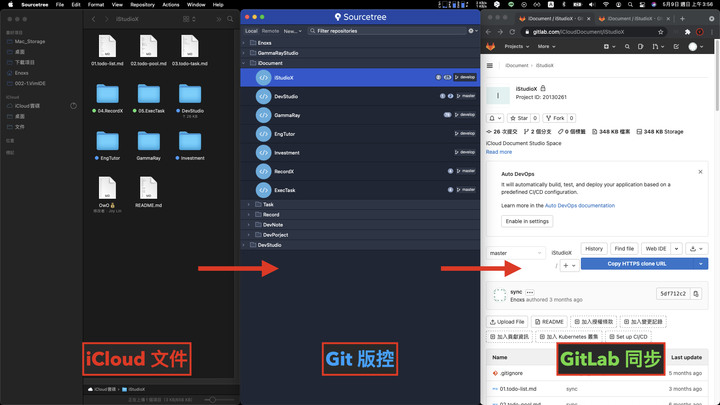Image resolution: width=720 pixels, height=405 pixels.
Task: Open the 05.ExecTask folder in Finder
Action: click(149, 98)
